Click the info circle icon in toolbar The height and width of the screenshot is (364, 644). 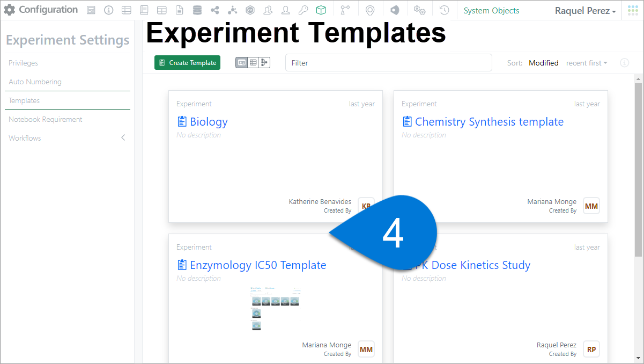(109, 10)
